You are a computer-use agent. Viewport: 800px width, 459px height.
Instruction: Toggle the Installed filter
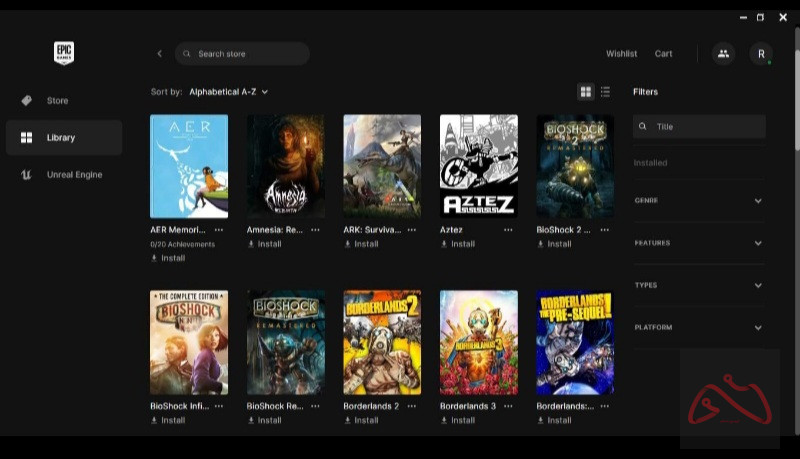click(651, 163)
